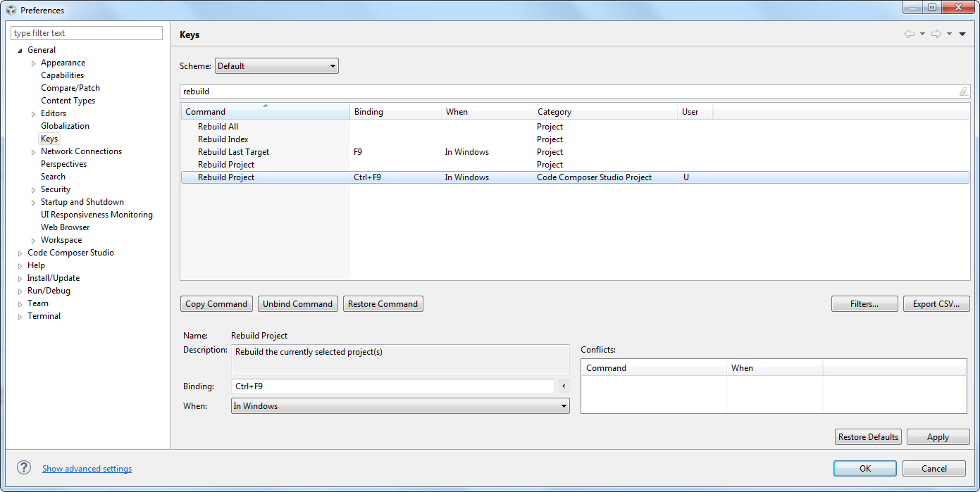Image resolution: width=980 pixels, height=492 pixels.
Task: Open Content Types preferences page
Action: tap(68, 101)
